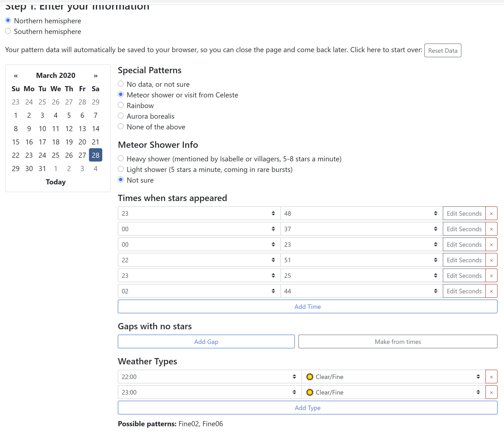Go to previous month in calendar

(16, 76)
